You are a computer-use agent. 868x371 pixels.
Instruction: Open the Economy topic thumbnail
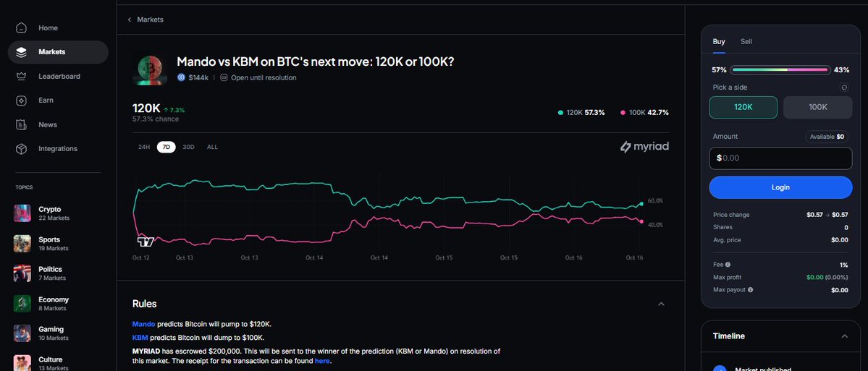22,303
